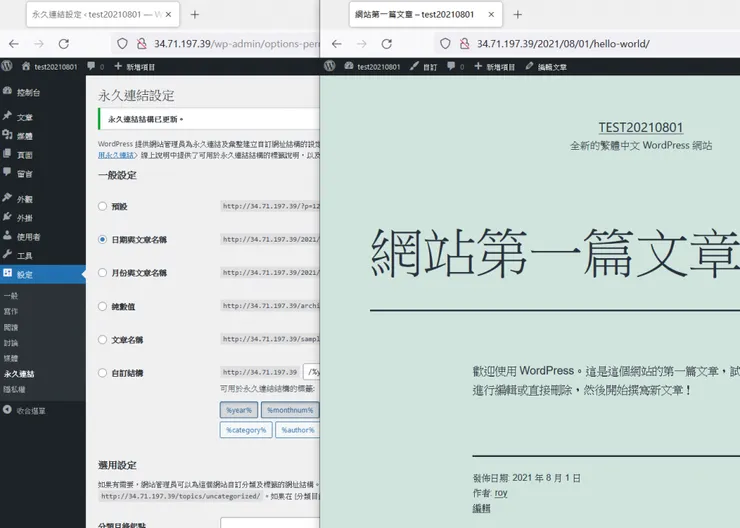Image resolution: width=740 pixels, height=528 pixels.
Task: Click home icon beside test20210801 in left window
Action: point(26,66)
